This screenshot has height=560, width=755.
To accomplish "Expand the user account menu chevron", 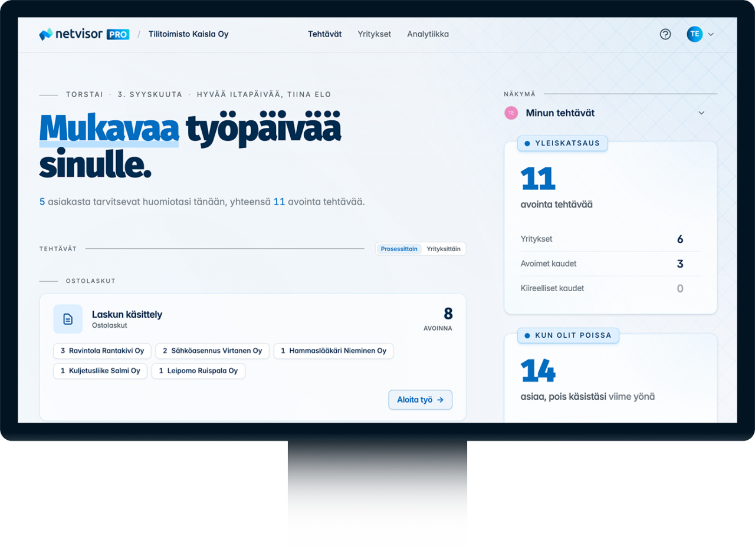I will [711, 34].
